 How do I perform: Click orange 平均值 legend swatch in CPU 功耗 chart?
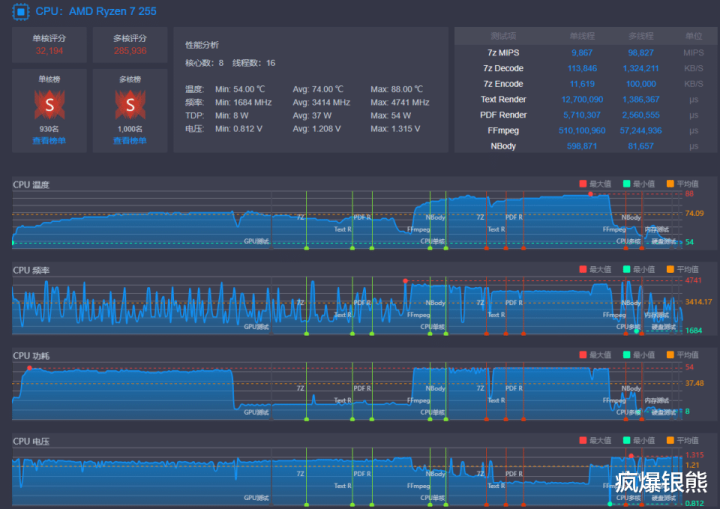[670, 355]
